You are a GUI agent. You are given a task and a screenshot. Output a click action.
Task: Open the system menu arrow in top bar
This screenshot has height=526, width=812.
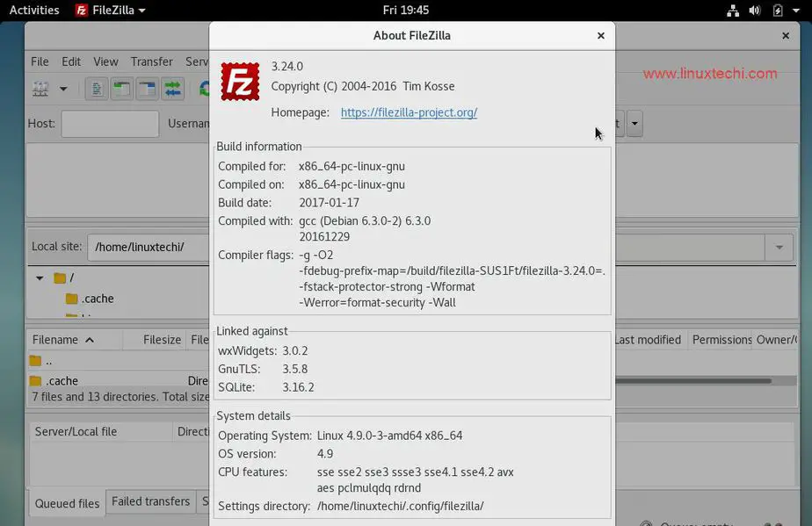pos(796,11)
